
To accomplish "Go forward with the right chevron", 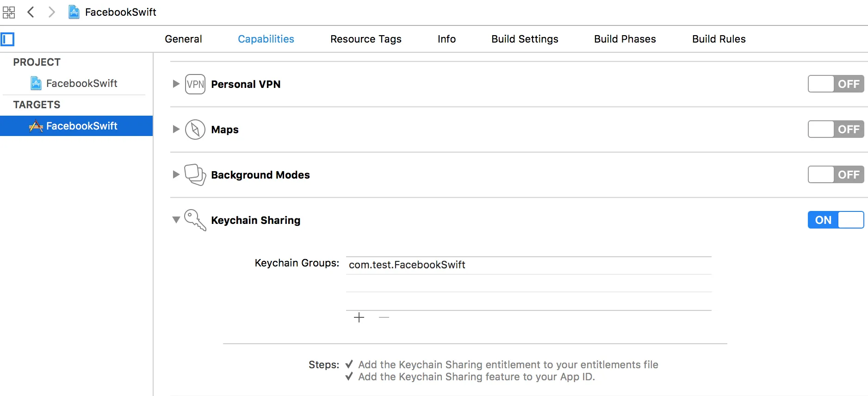I will [52, 12].
